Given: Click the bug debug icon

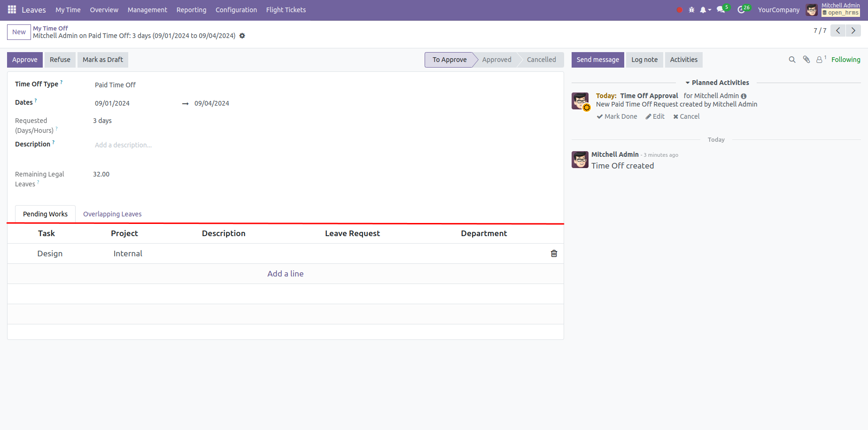Looking at the screenshot, I should (x=691, y=10).
